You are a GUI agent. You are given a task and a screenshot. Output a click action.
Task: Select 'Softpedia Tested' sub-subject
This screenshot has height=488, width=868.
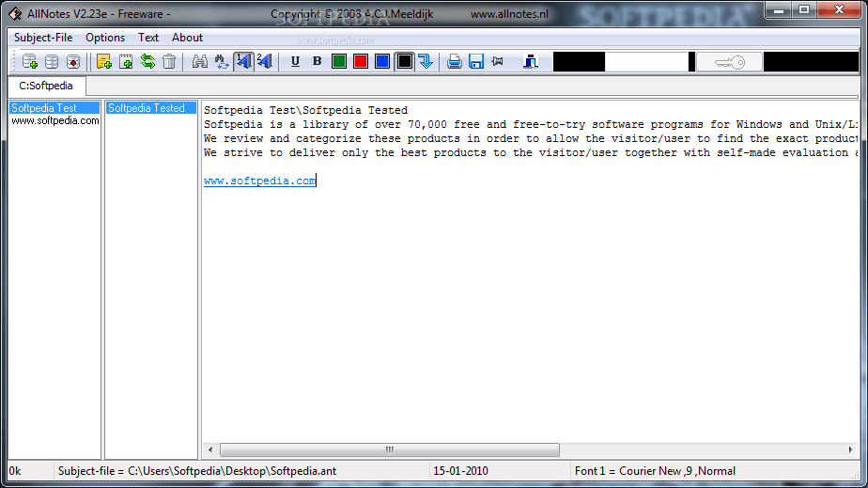(151, 108)
